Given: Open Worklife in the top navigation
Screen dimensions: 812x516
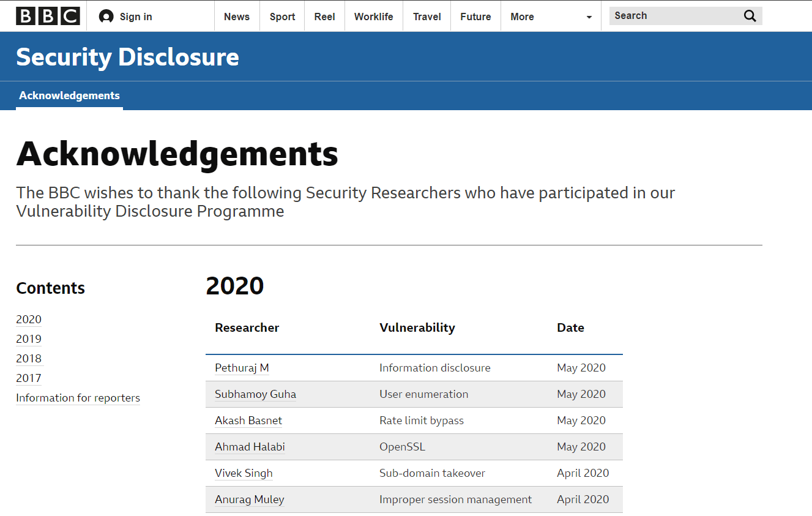Looking at the screenshot, I should coord(373,17).
